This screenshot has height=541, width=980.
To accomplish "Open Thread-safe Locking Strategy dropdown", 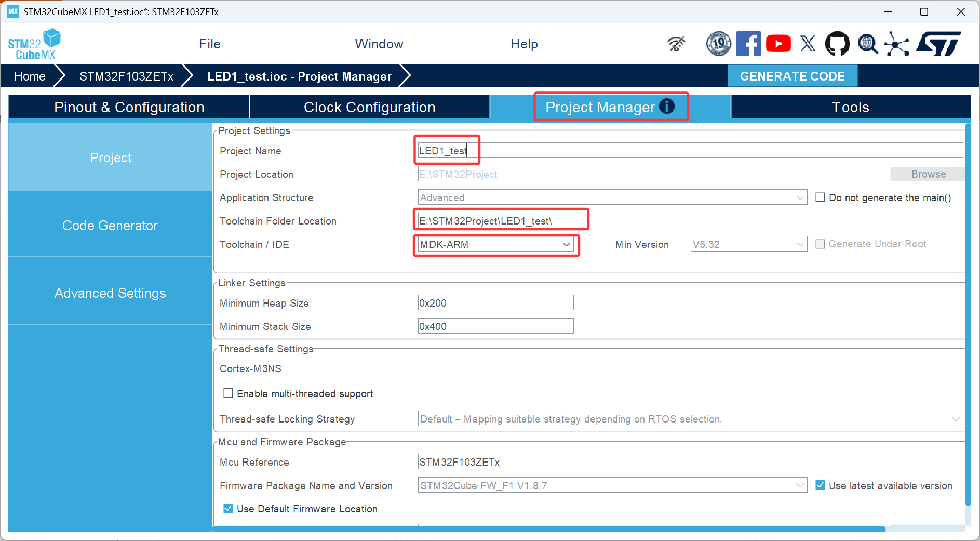I will [x=690, y=419].
